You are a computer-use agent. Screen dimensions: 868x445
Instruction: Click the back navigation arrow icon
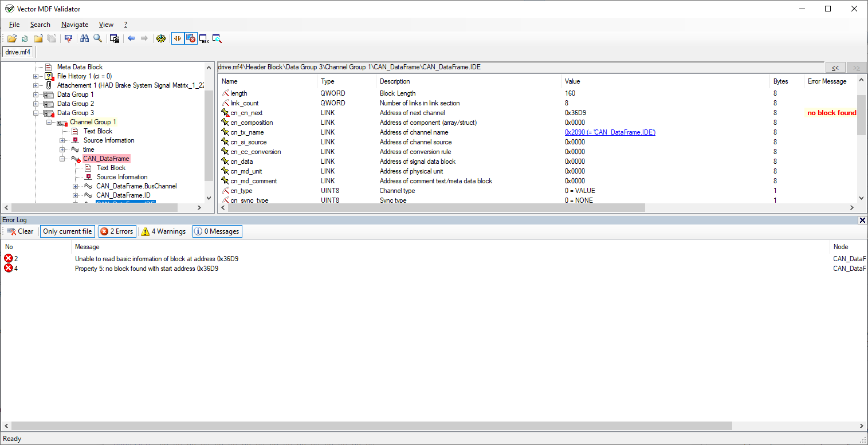(131, 38)
